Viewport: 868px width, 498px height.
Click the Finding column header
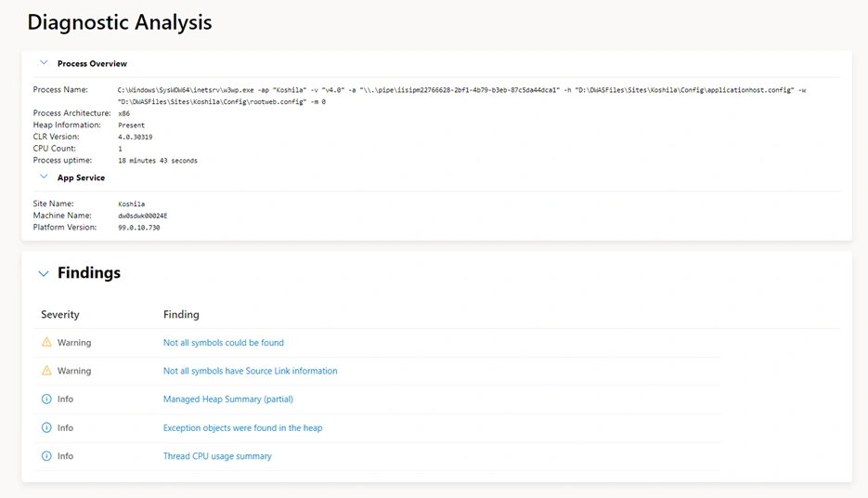click(181, 315)
